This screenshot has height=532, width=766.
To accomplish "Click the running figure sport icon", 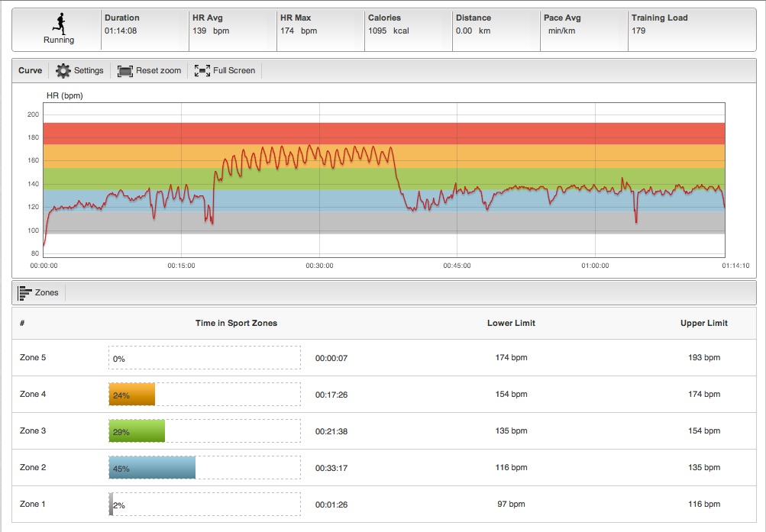I will pos(58,24).
